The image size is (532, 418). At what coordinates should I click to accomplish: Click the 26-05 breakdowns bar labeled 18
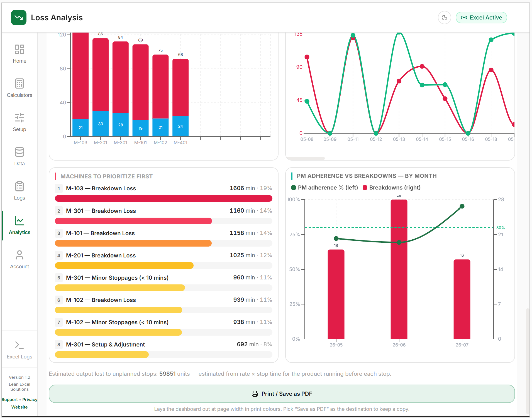pos(336,294)
